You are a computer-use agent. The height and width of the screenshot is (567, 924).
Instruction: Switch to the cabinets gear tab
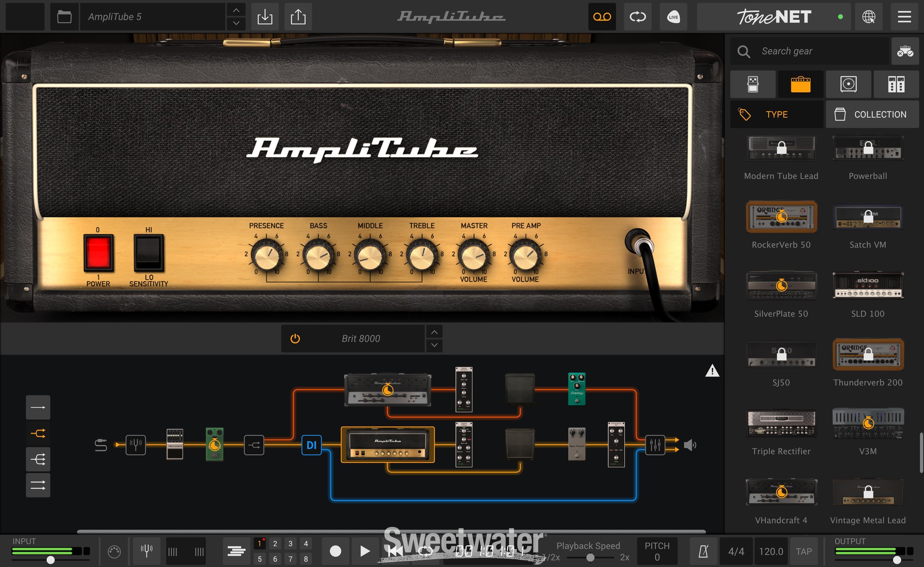(x=848, y=84)
